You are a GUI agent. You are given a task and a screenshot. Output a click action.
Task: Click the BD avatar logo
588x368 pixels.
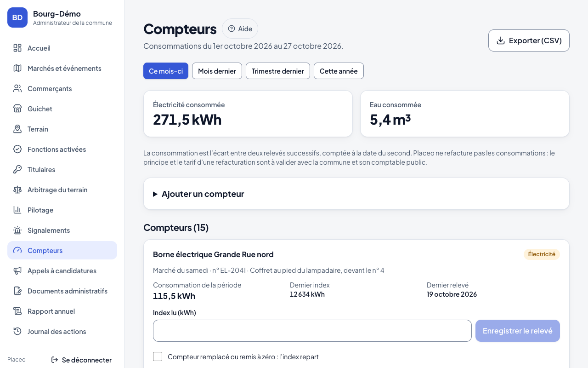pyautogui.click(x=17, y=17)
